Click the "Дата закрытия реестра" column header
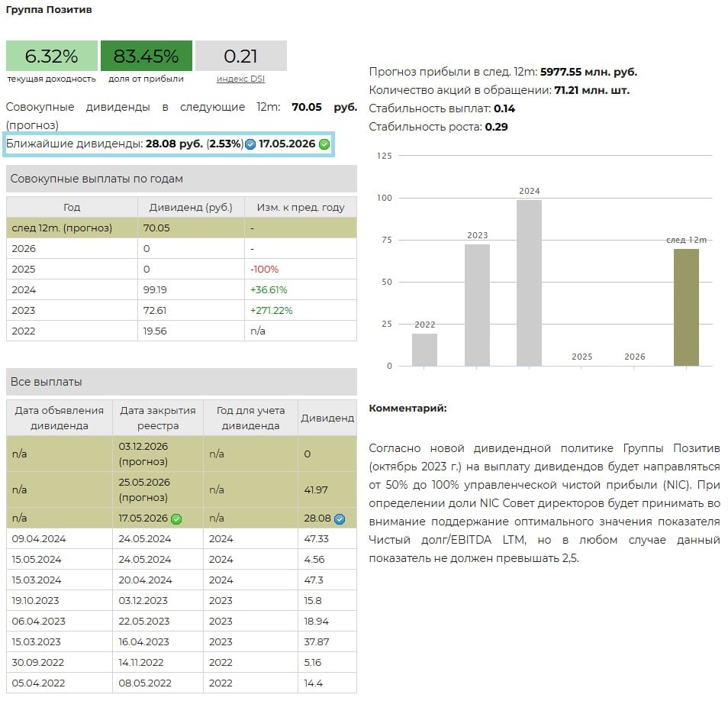 [158, 418]
